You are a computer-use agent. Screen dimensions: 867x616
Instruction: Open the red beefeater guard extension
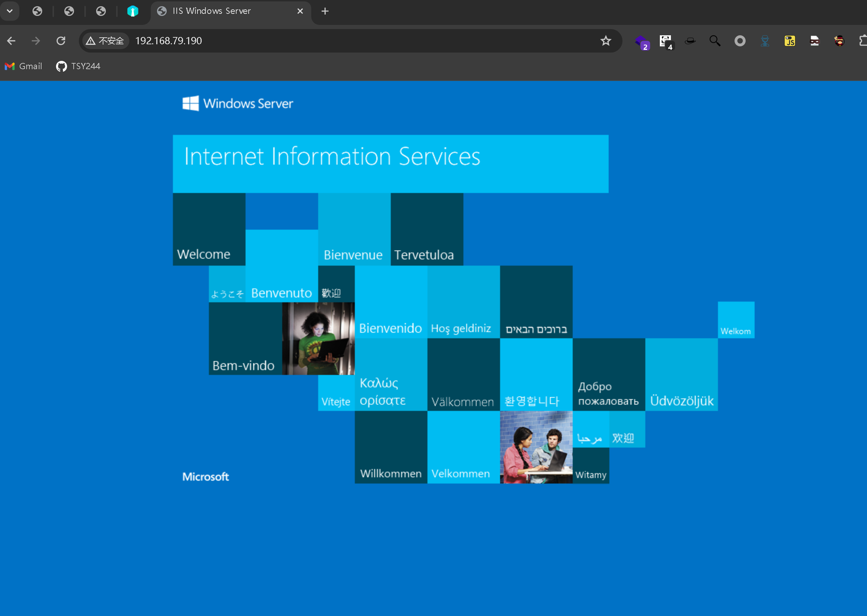click(839, 41)
